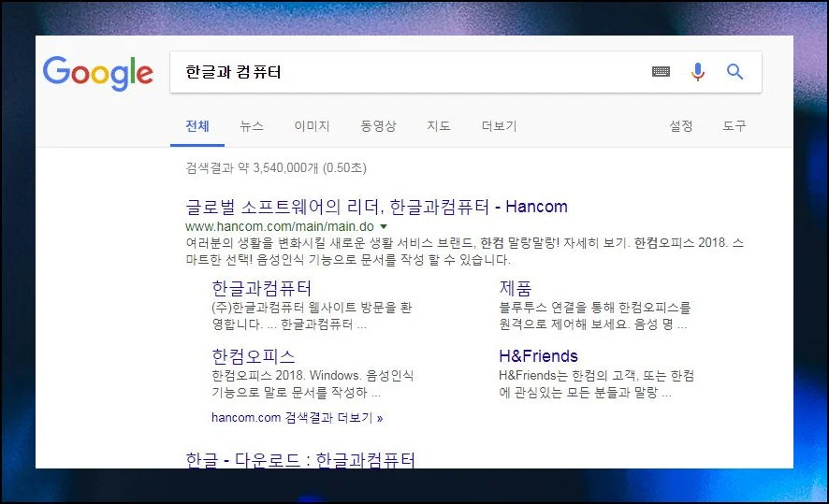Switch to the 이미지 tab

(312, 126)
